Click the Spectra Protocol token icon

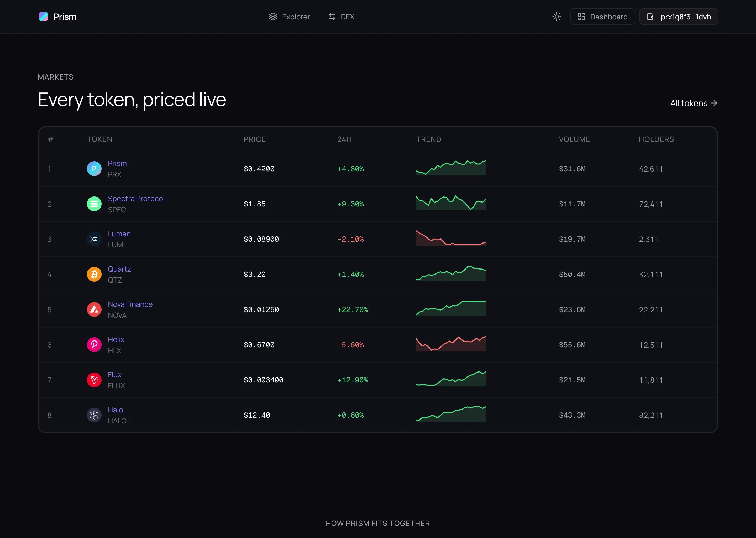pos(94,204)
